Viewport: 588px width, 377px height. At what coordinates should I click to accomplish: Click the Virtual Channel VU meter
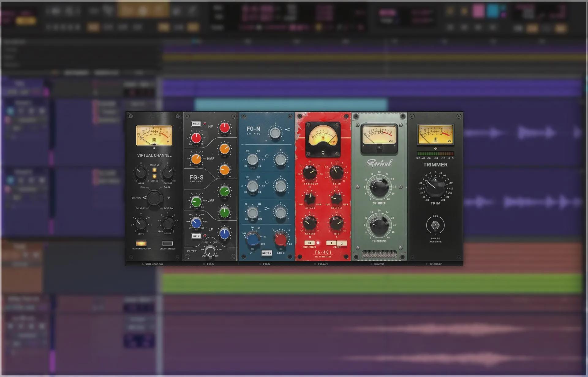(154, 135)
